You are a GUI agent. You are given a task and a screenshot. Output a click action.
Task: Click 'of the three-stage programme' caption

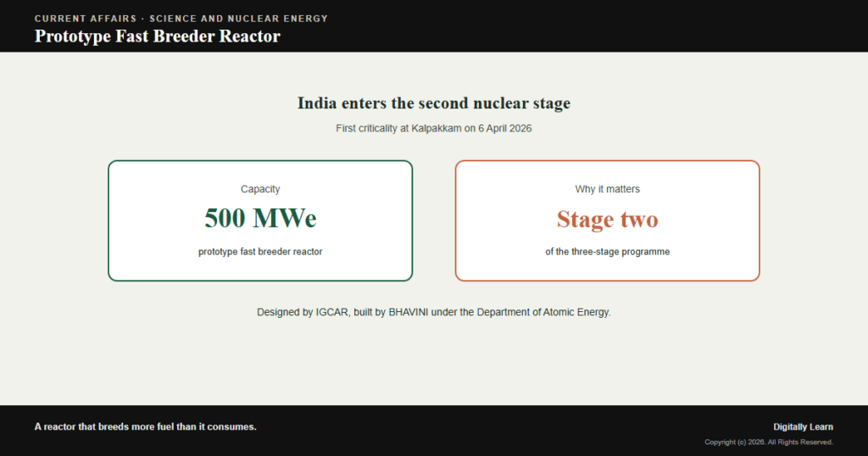click(607, 252)
